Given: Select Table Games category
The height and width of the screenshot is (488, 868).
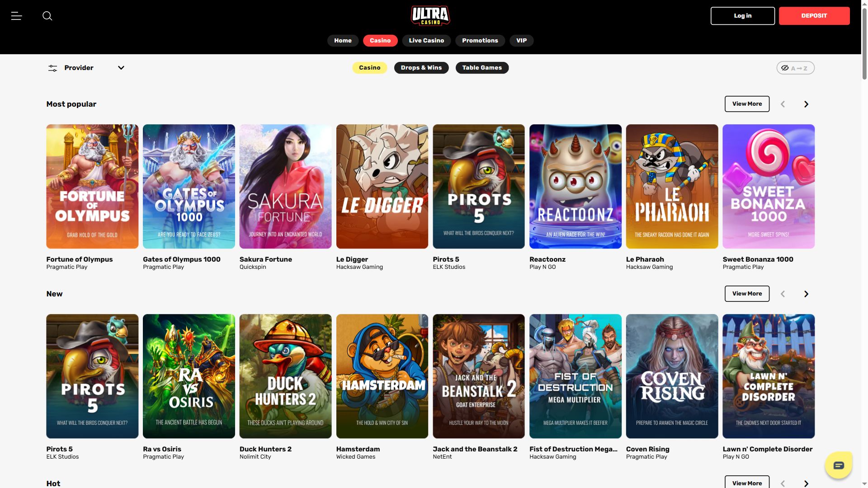Looking at the screenshot, I should pos(482,68).
